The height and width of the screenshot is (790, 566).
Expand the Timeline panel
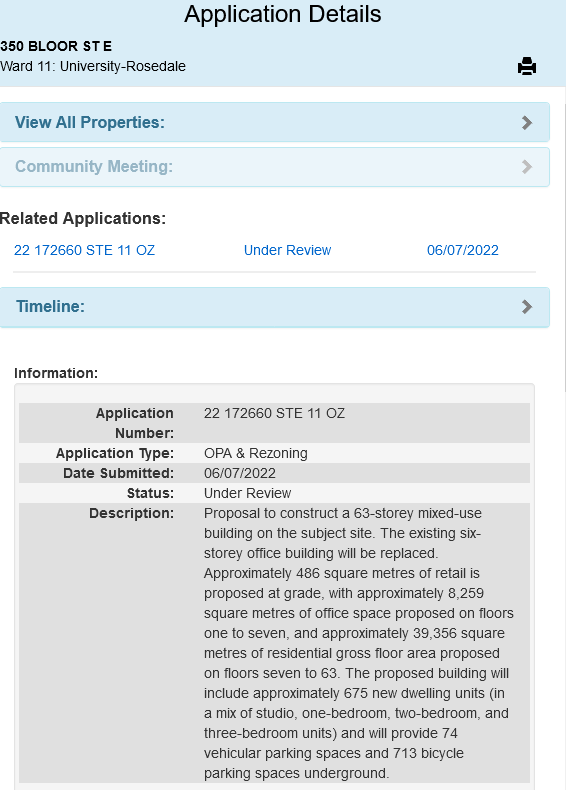tap(275, 307)
